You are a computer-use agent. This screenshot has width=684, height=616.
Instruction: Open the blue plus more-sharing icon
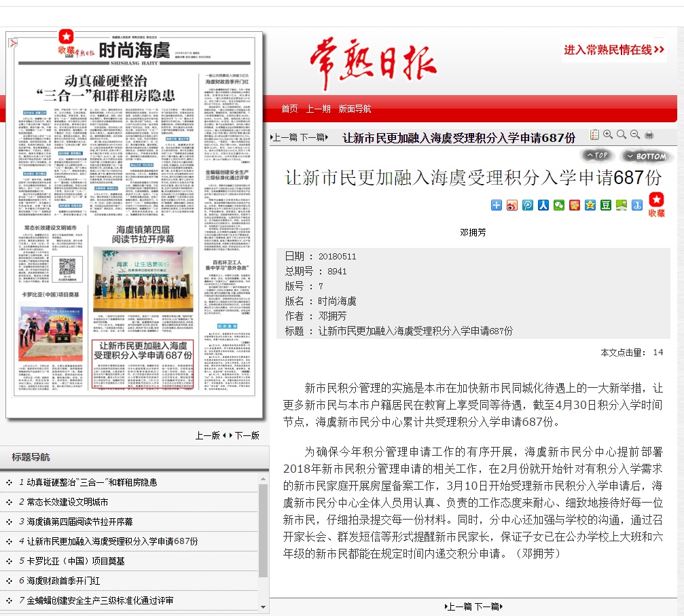(497, 205)
